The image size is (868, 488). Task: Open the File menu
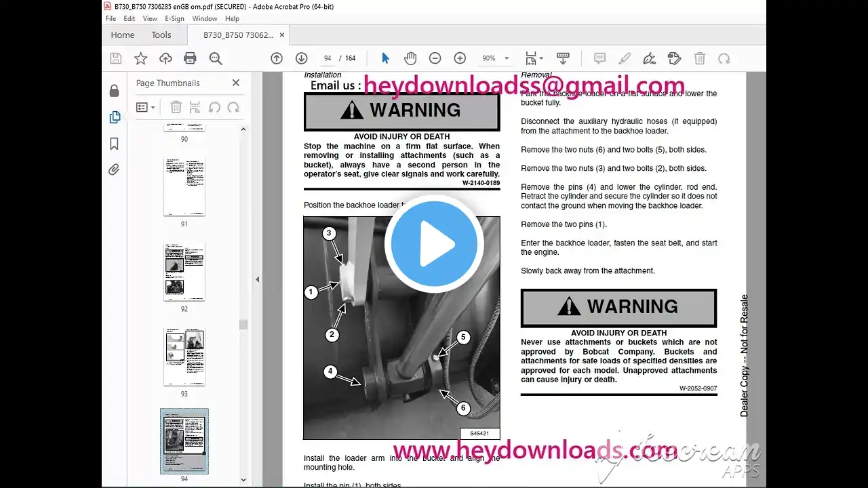pos(111,18)
